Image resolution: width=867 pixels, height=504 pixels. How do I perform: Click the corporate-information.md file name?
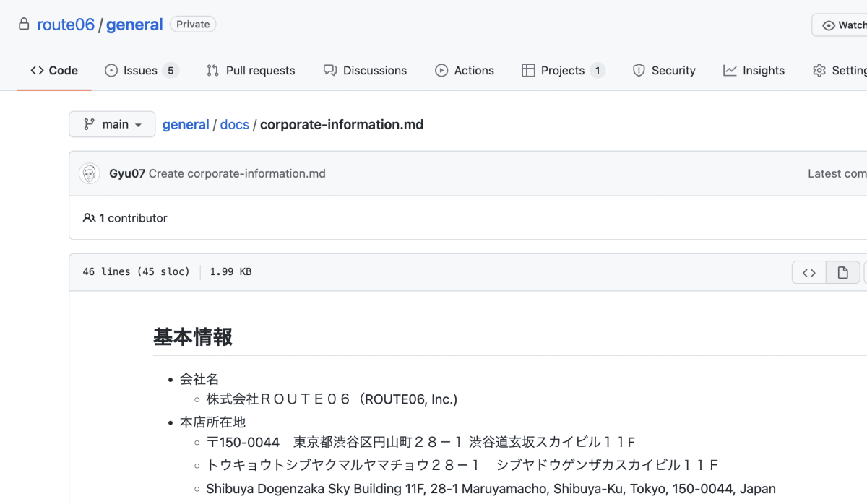(342, 124)
